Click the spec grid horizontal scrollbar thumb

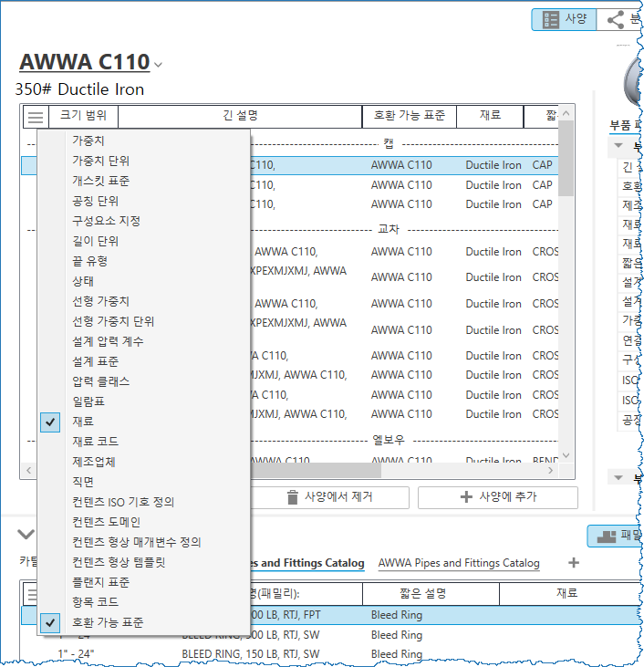tap(315, 471)
